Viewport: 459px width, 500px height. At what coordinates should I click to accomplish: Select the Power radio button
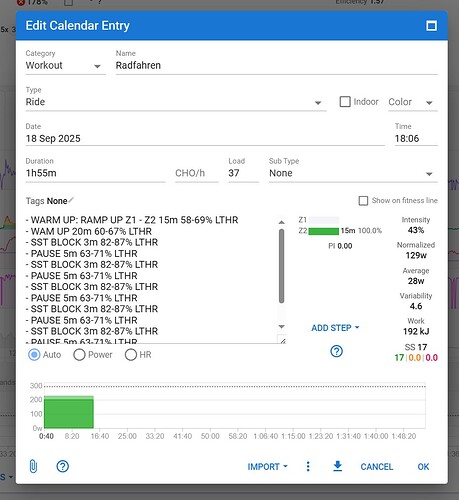tap(79, 355)
